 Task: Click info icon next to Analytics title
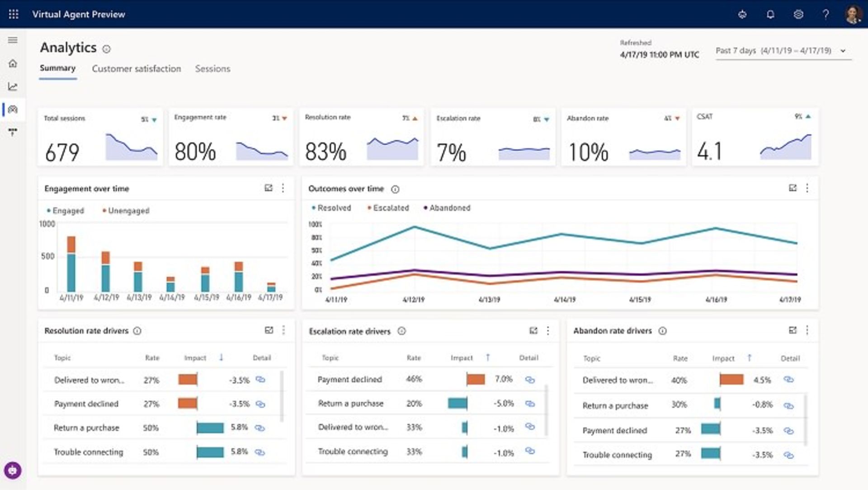point(106,49)
